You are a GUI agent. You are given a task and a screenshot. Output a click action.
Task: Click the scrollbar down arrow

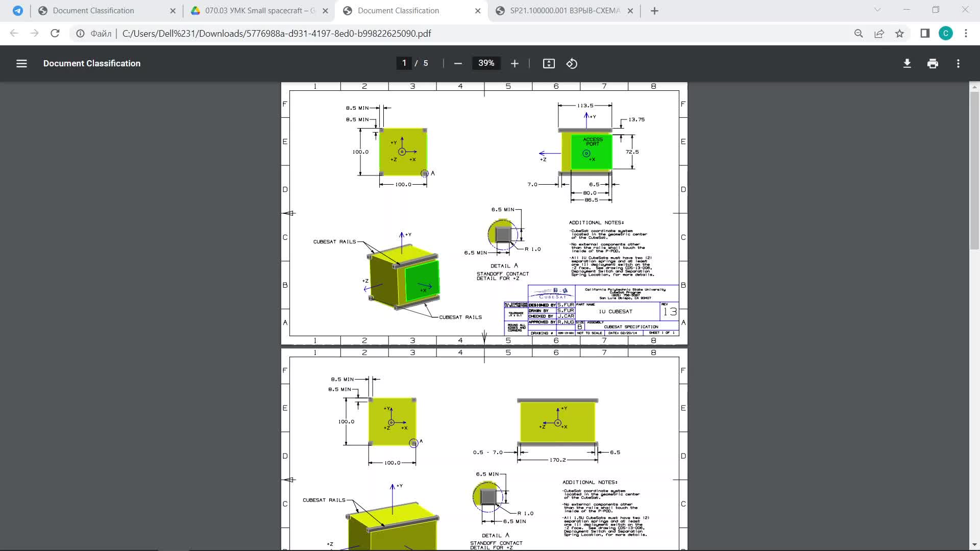974,544
